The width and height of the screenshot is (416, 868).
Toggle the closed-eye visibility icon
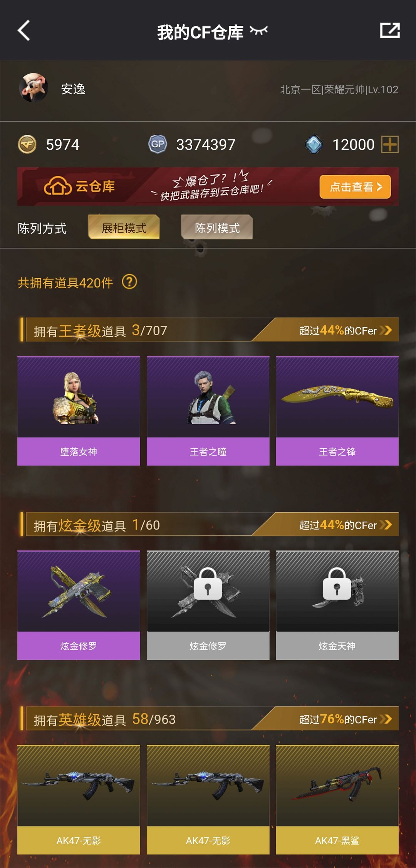258,30
